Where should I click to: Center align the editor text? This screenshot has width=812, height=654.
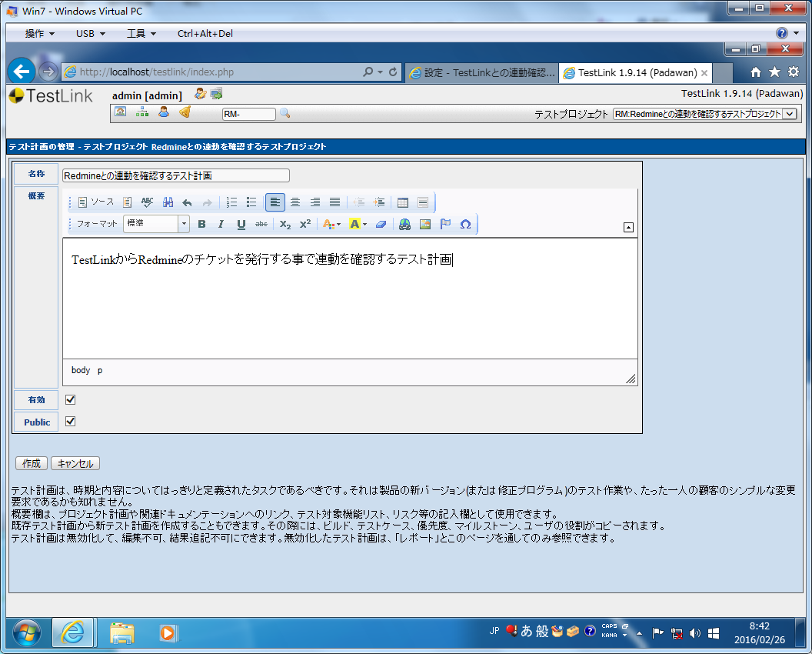tap(295, 202)
